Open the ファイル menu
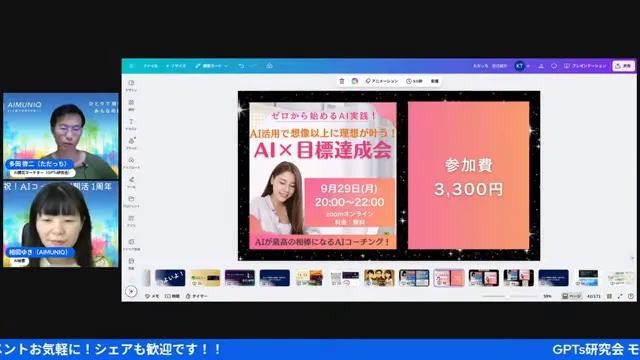The height and width of the screenshot is (360, 640). [150, 66]
